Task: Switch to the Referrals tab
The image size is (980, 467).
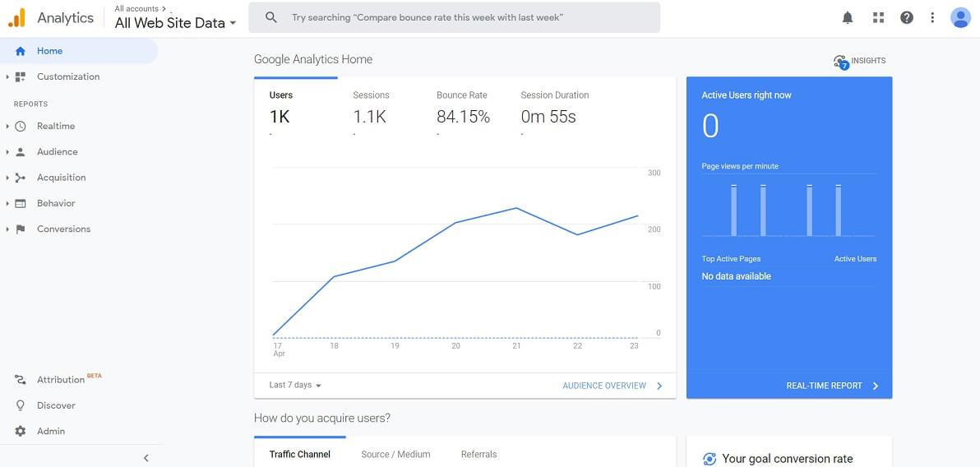Action: 478,455
